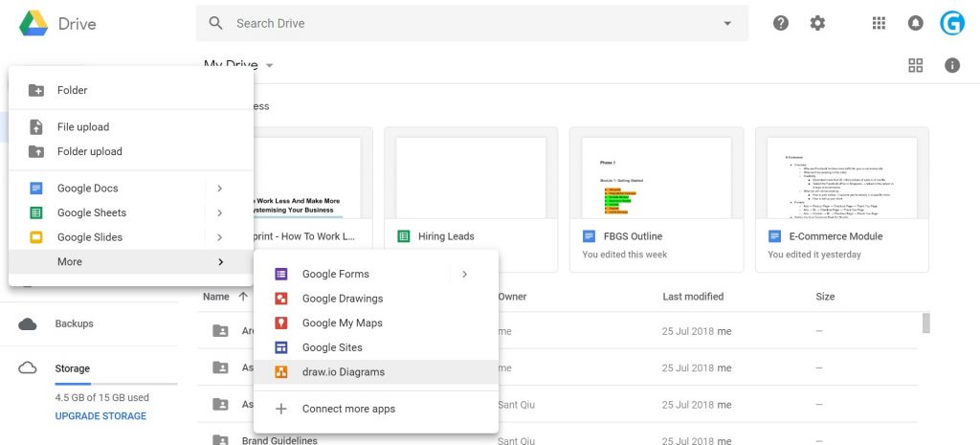
Task: Expand the Google Forms submenu arrow
Action: 465,274
